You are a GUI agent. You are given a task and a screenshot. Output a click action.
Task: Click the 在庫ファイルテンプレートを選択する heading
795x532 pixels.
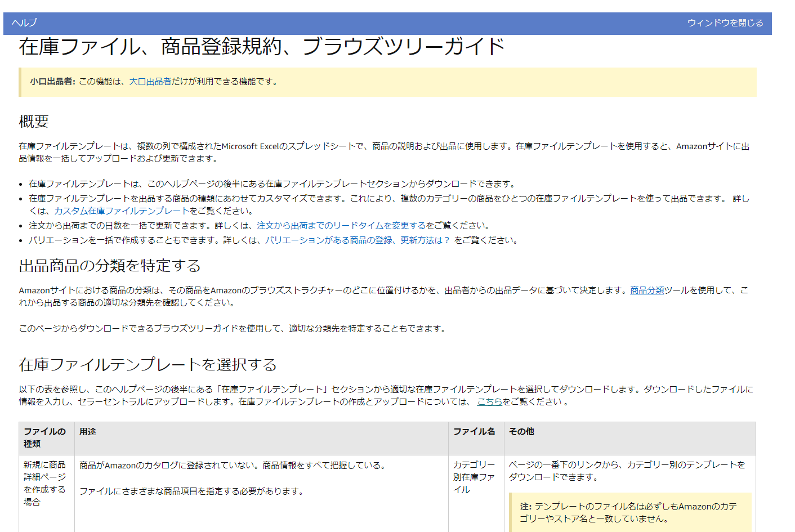click(148, 365)
